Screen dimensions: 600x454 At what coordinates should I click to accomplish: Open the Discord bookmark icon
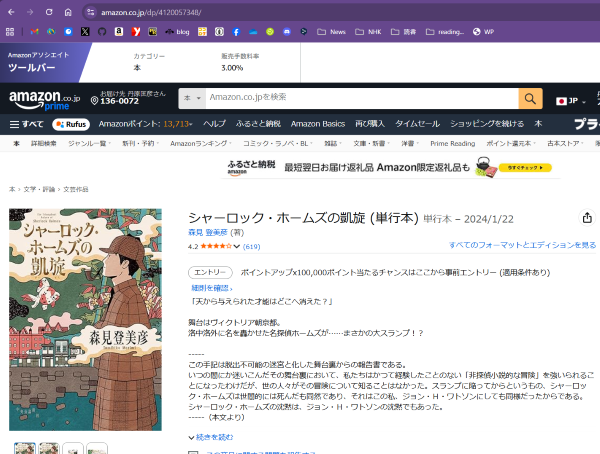click(x=287, y=32)
